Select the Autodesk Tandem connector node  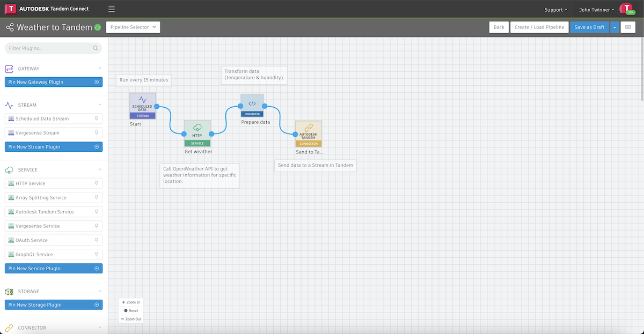click(309, 133)
